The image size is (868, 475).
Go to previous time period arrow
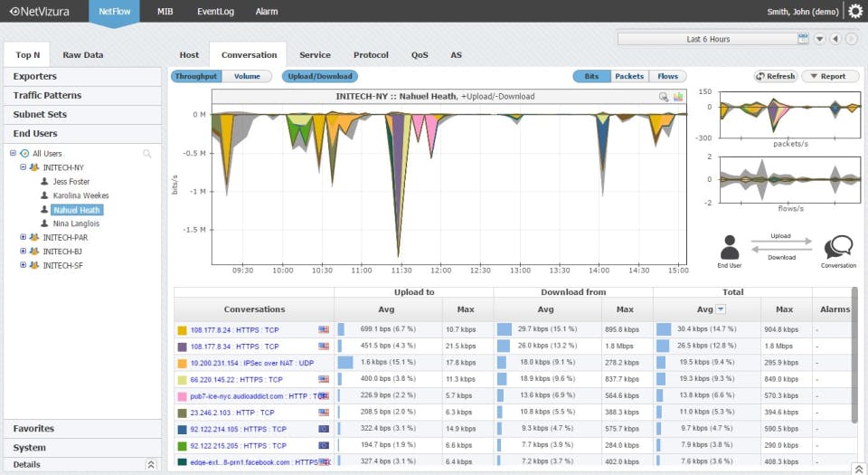[835, 39]
